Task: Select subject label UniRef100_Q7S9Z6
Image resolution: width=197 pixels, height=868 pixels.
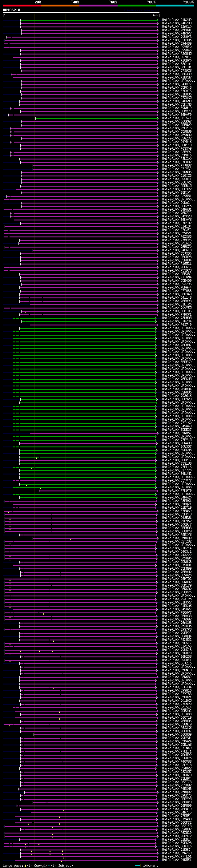Action: pos(177,71)
